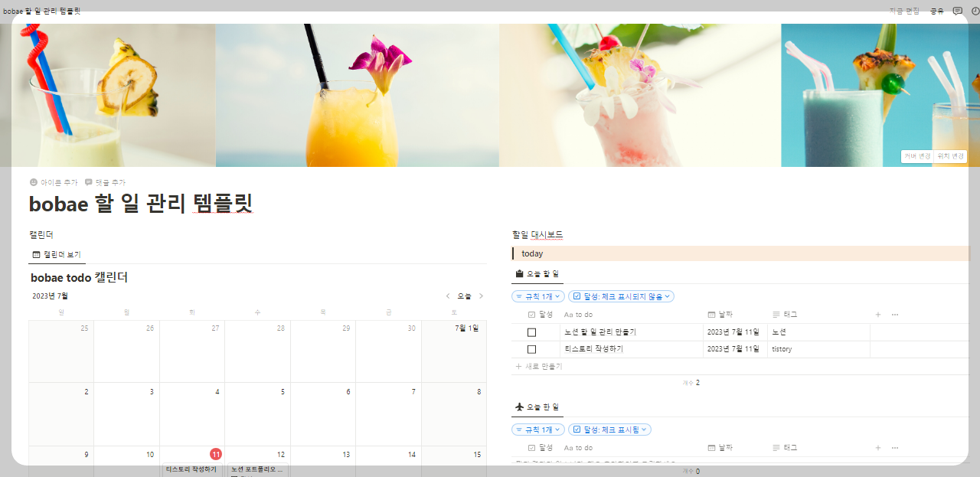Click calendar cell for day 5
The height and width of the screenshot is (477, 980).
tap(257, 414)
